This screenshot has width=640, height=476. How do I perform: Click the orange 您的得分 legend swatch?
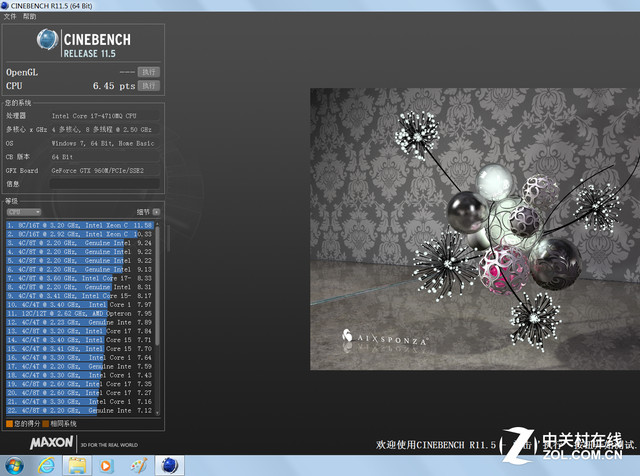pos(9,424)
